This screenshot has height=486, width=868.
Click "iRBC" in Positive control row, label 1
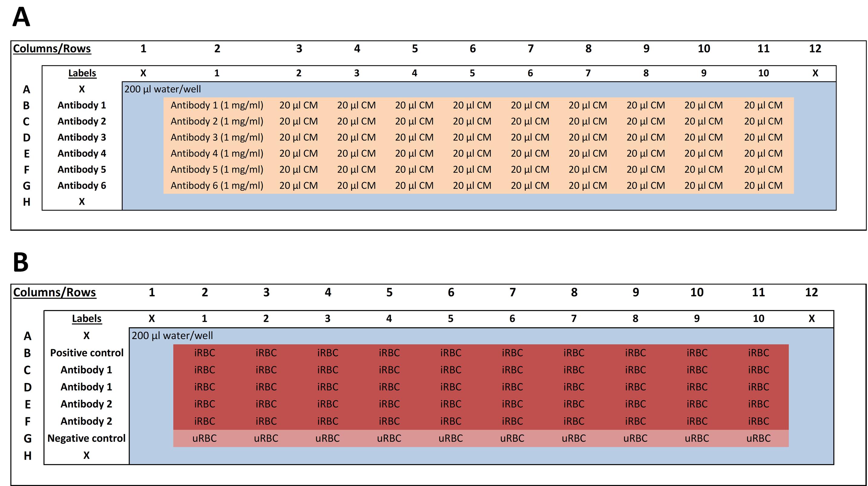pos(205,353)
